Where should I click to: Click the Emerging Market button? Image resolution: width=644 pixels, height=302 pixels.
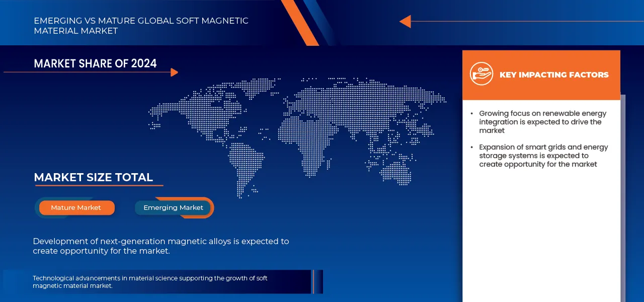click(173, 207)
